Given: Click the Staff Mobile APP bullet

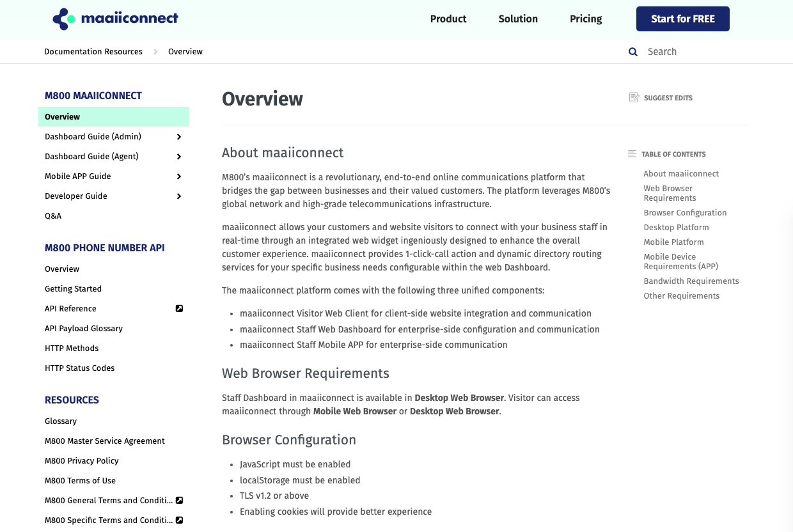Looking at the screenshot, I should (x=373, y=345).
